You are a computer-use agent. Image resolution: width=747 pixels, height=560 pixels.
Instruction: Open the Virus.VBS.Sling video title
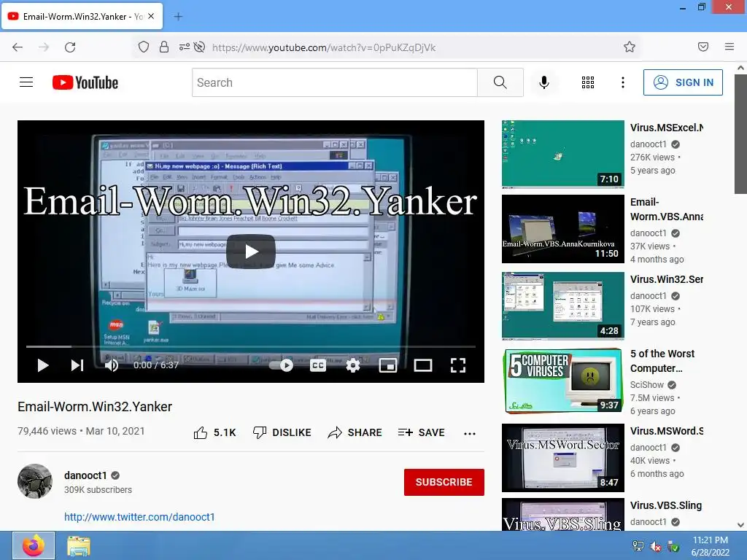click(665, 505)
